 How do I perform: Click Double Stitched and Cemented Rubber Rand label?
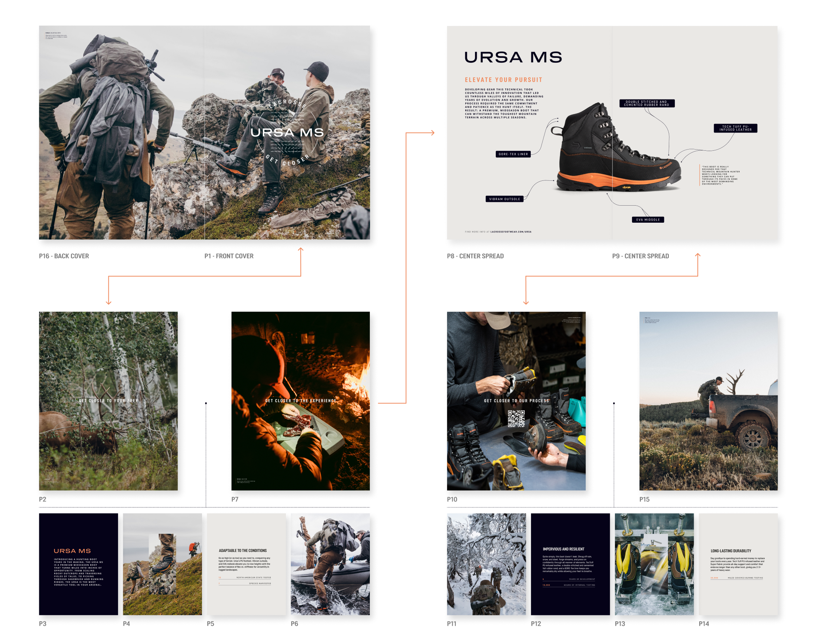click(x=647, y=103)
